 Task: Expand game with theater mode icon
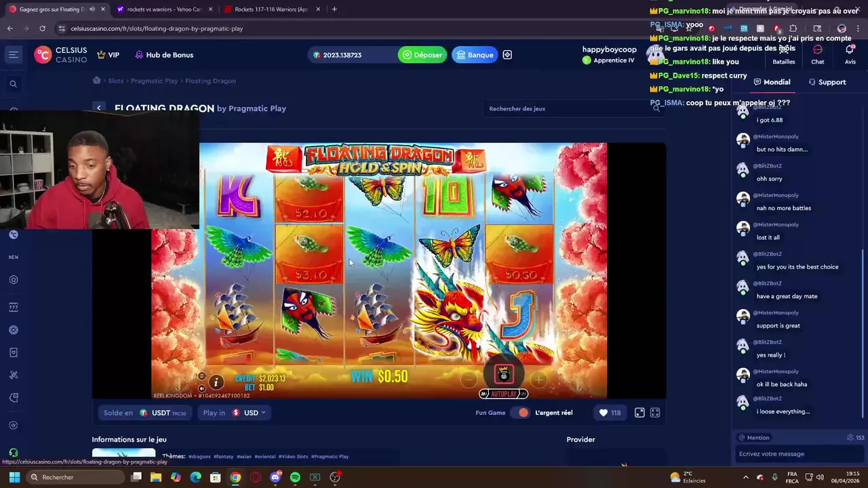639,413
